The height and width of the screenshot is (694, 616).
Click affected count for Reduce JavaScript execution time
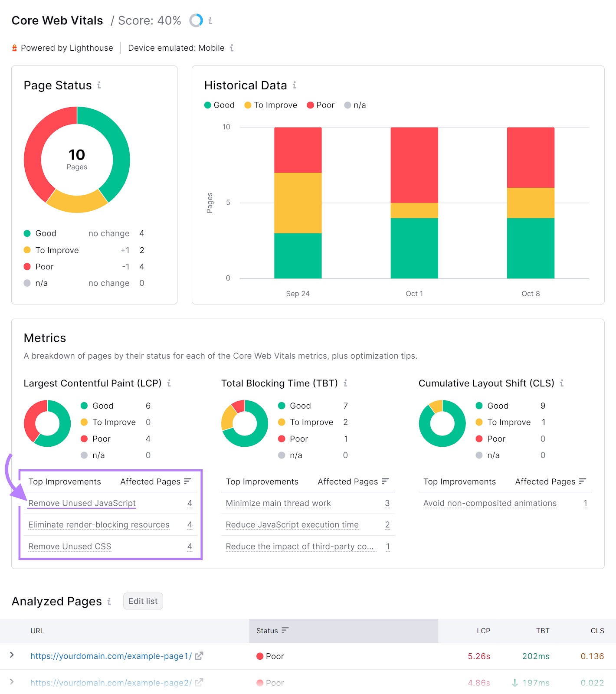387,525
